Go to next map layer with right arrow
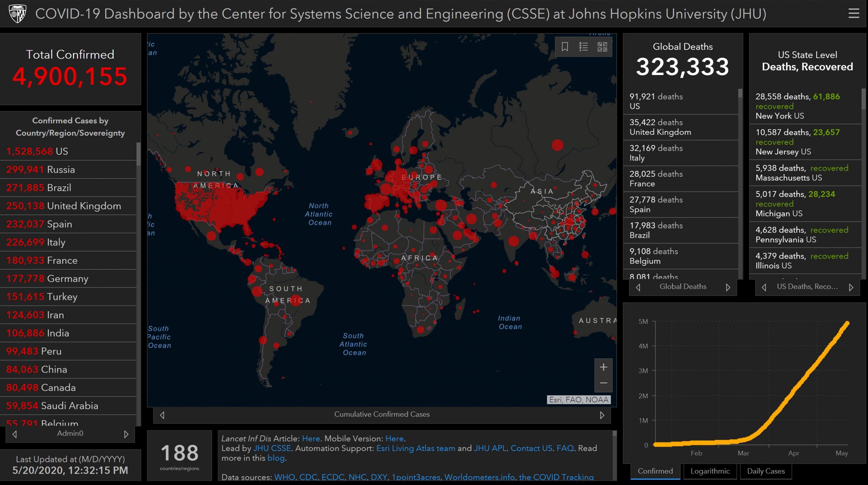 coord(602,415)
